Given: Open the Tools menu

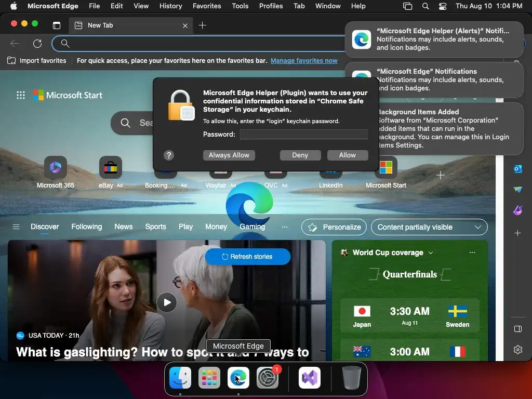Looking at the screenshot, I should click(240, 6).
